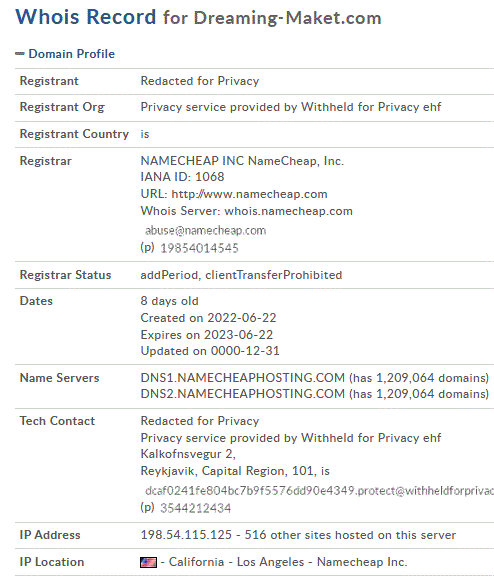Click the withheldforprivacy protect email address
Viewport: 494px width, 578px height.
[319, 491]
